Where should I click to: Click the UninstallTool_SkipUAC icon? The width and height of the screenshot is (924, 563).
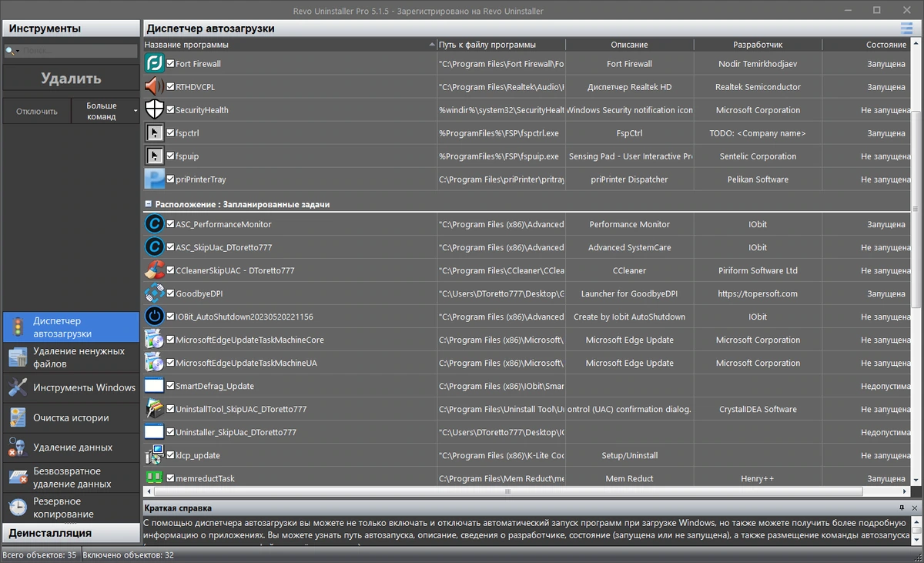pos(155,409)
